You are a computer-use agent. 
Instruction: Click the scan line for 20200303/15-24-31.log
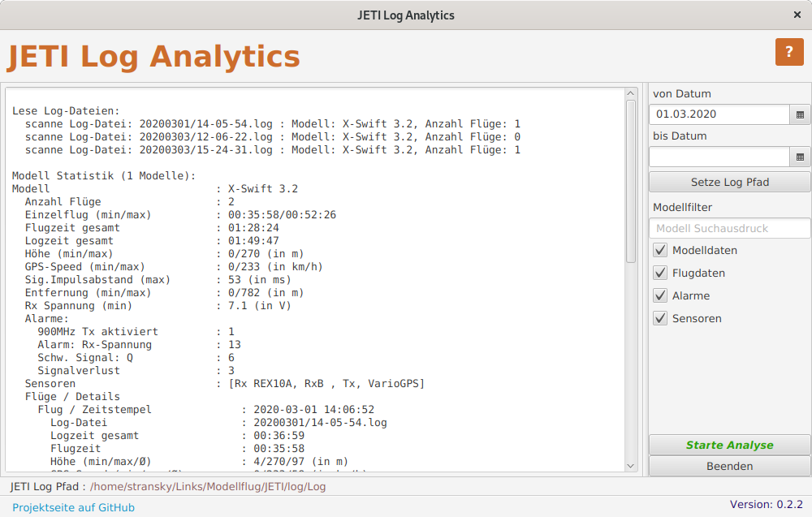click(272, 150)
